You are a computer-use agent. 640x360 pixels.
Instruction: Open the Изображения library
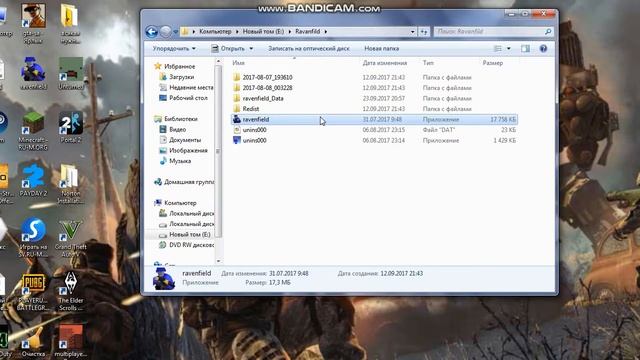188,151
